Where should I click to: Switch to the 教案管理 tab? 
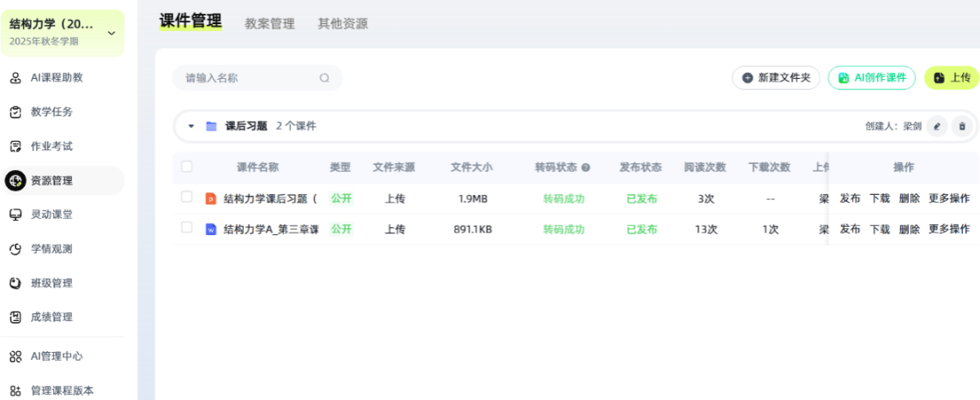[x=269, y=24]
